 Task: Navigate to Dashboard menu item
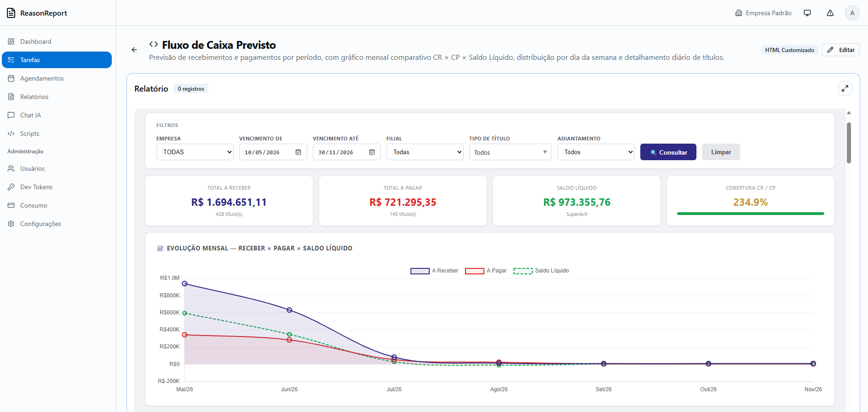(x=57, y=41)
